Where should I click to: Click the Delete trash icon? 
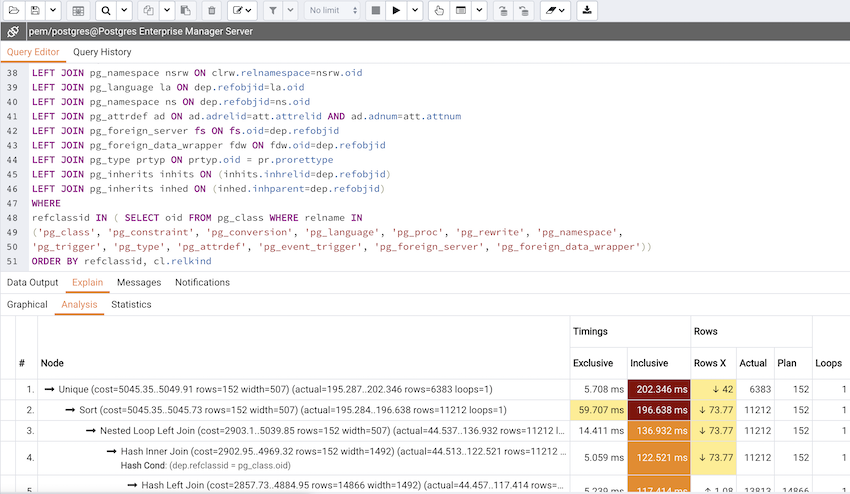[212, 10]
